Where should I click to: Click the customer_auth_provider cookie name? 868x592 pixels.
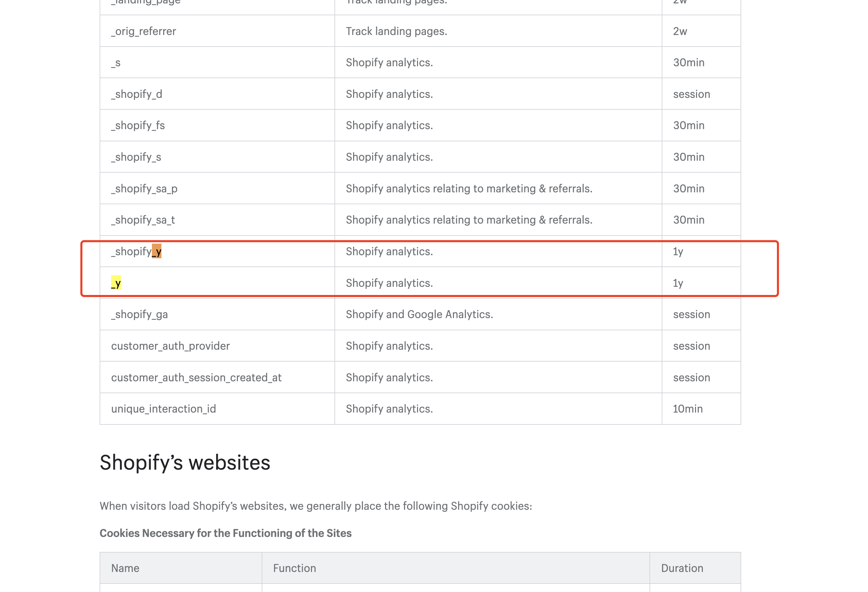[x=170, y=346]
